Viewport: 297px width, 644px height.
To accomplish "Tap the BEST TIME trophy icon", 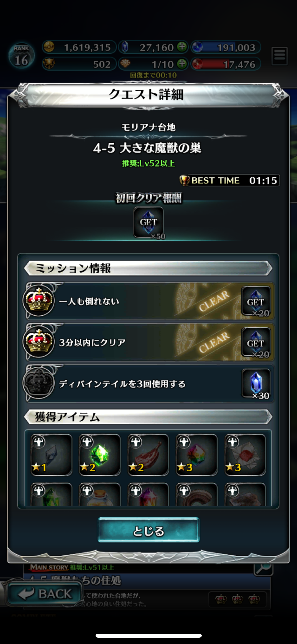I will [185, 180].
